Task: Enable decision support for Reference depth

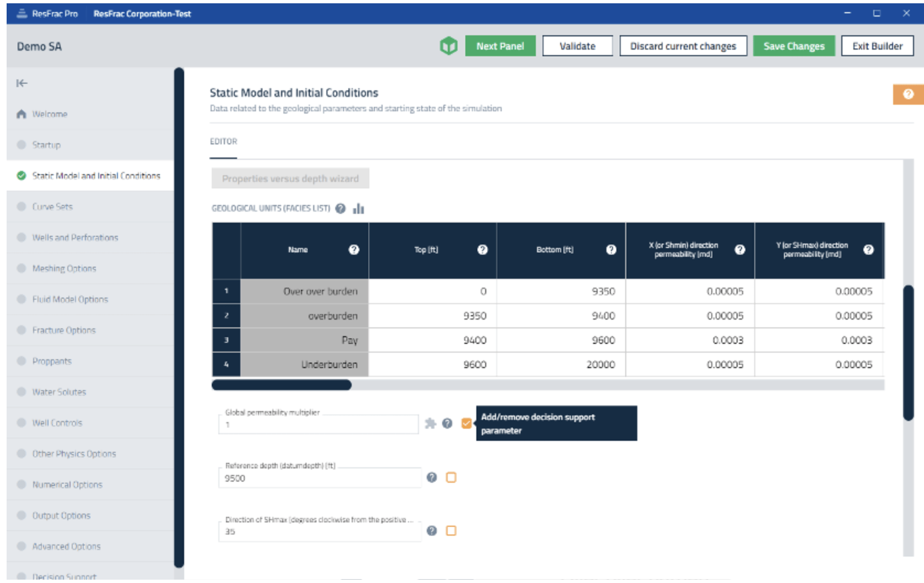Action: pos(451,477)
